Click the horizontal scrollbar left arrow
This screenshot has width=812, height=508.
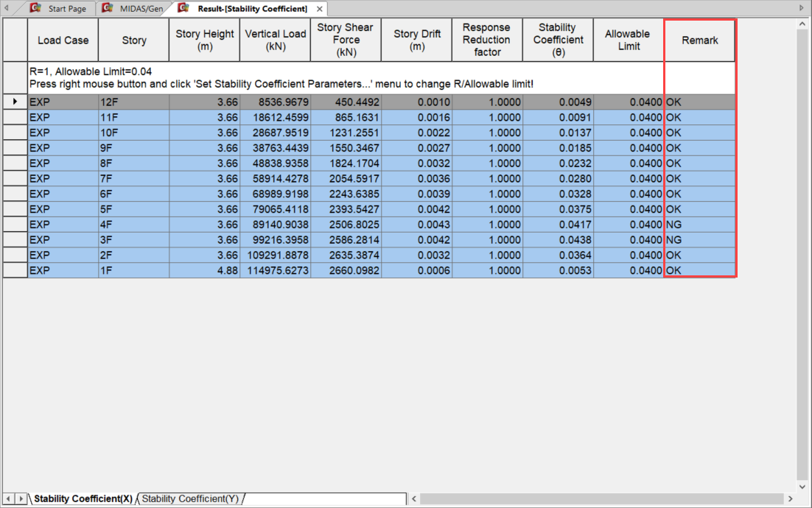414,498
